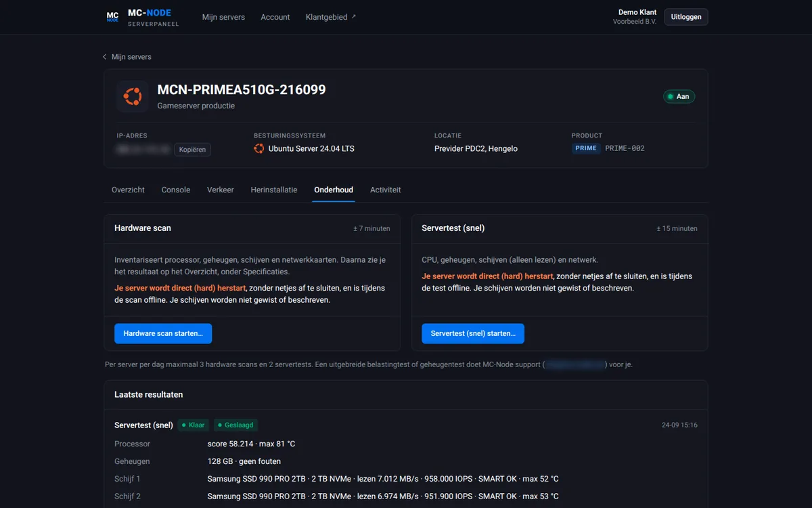Click the Processor row label
Screen dimensions: 812x508
pyautogui.click(x=133, y=444)
